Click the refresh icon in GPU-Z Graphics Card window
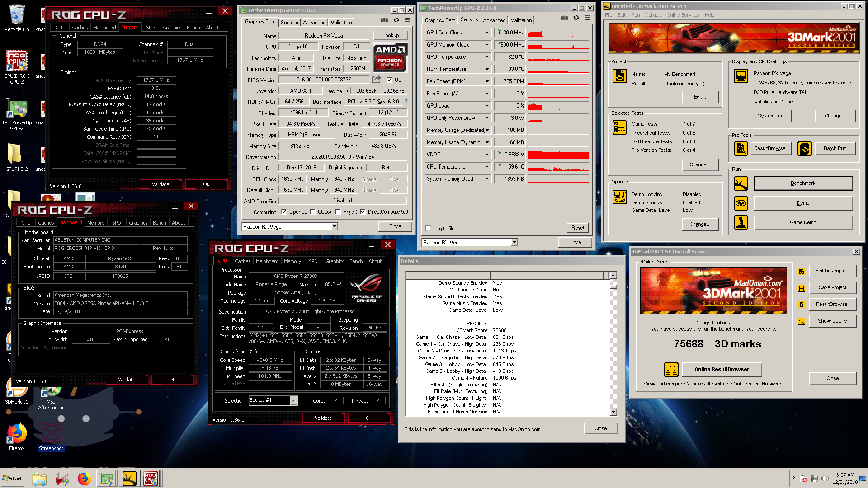This screenshot has height=488, width=868. 396,20
